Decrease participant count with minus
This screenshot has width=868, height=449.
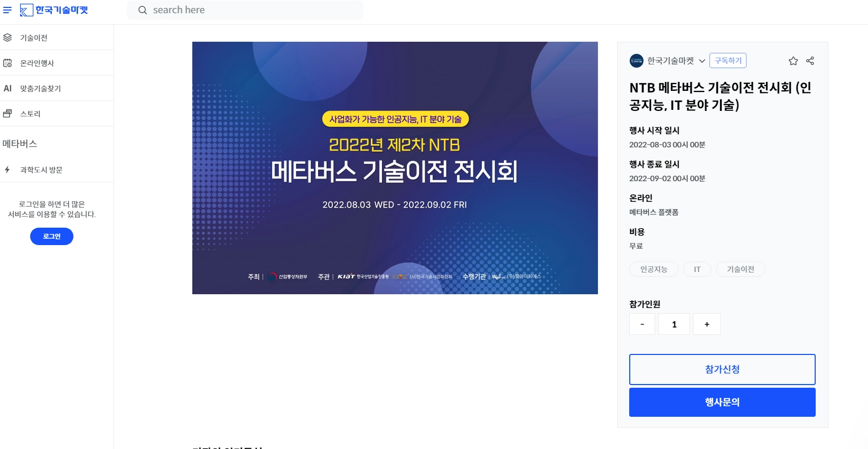[642, 324]
